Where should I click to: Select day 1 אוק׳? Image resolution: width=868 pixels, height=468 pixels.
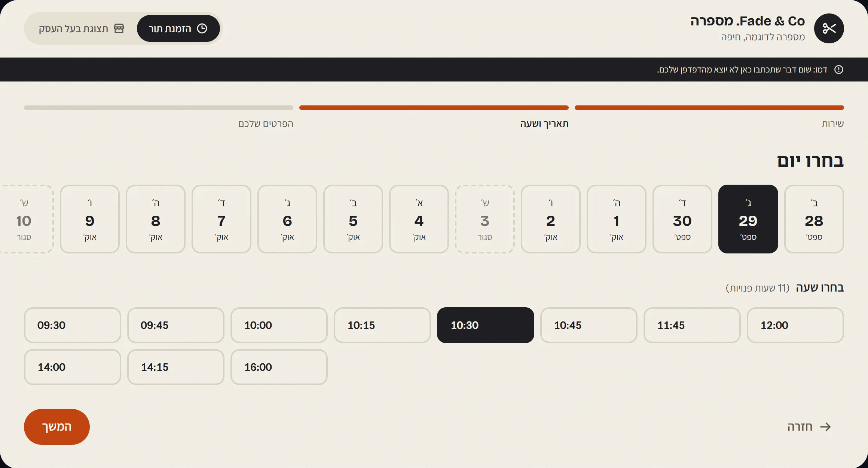[x=617, y=219]
